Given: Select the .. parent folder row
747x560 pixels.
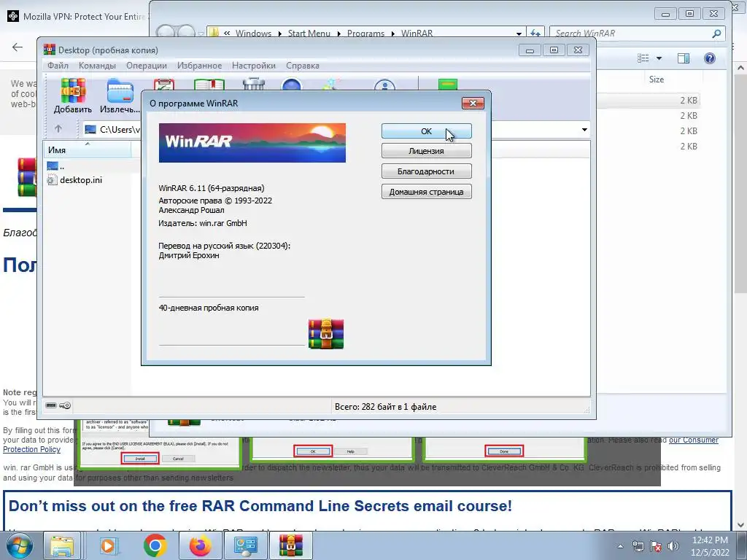Looking at the screenshot, I should pyautogui.click(x=55, y=166).
